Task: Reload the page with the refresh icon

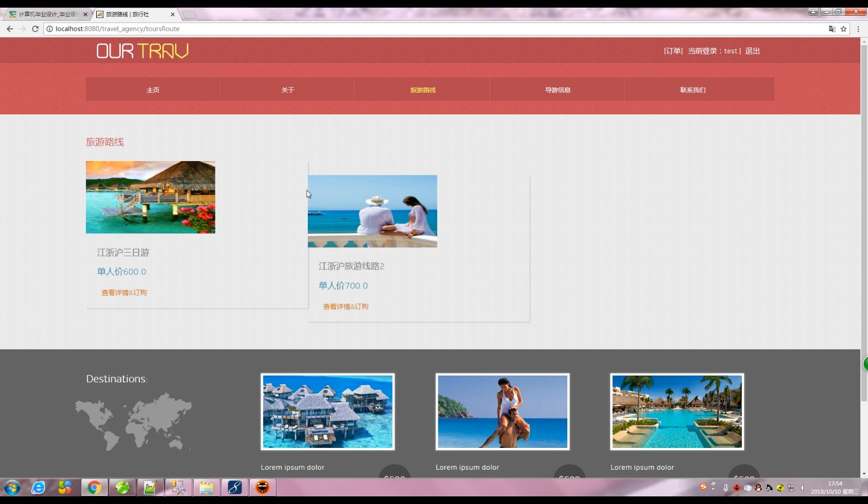Action: coord(35,29)
